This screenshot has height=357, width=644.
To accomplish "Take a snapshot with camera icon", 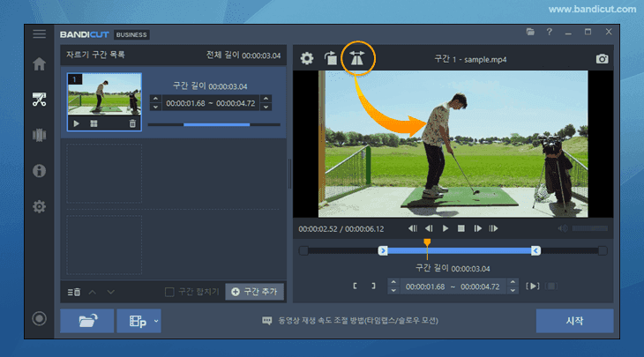I will pos(603,59).
